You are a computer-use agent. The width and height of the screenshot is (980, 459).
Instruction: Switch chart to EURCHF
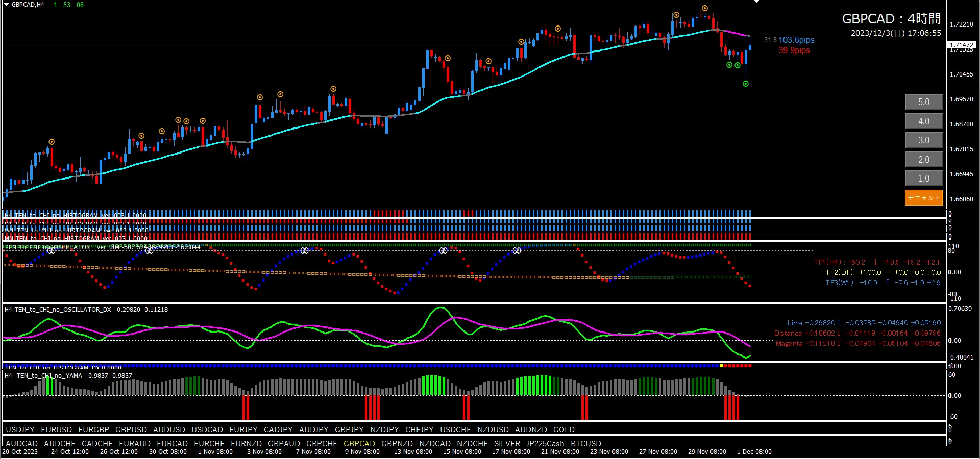pyautogui.click(x=209, y=444)
